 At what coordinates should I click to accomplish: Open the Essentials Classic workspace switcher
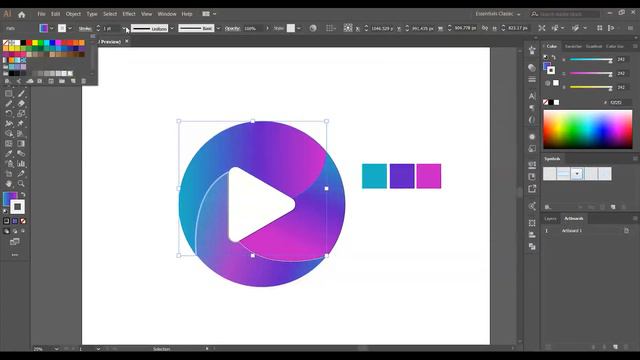[498, 14]
